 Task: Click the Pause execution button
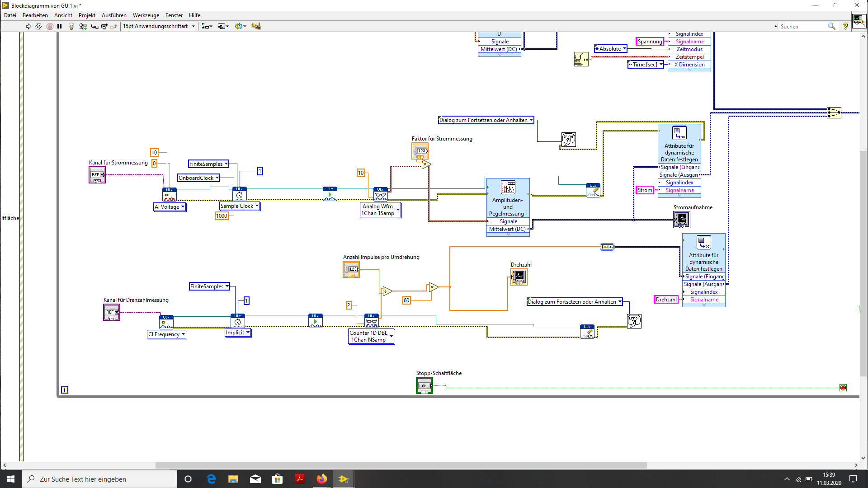(59, 26)
